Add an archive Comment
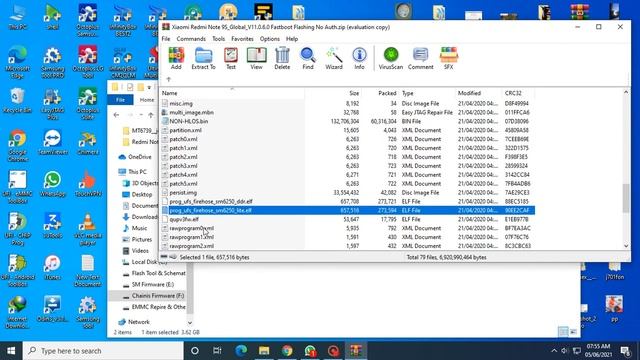This screenshot has width=640, height=360. (x=420, y=58)
